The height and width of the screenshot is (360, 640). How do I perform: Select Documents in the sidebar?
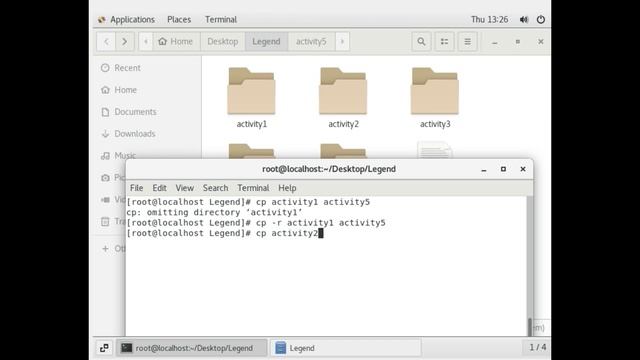click(135, 112)
